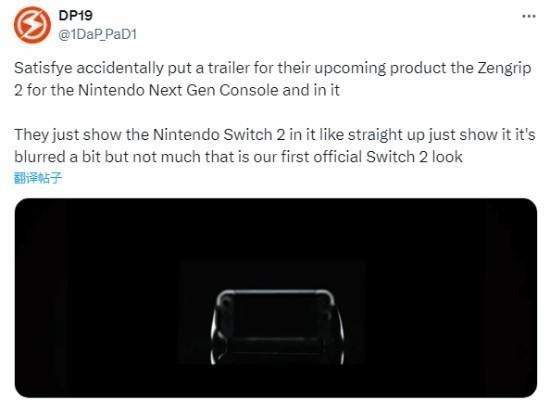The height and width of the screenshot is (406, 550).
Task: Click the black area left of console
Action: pos(105,298)
